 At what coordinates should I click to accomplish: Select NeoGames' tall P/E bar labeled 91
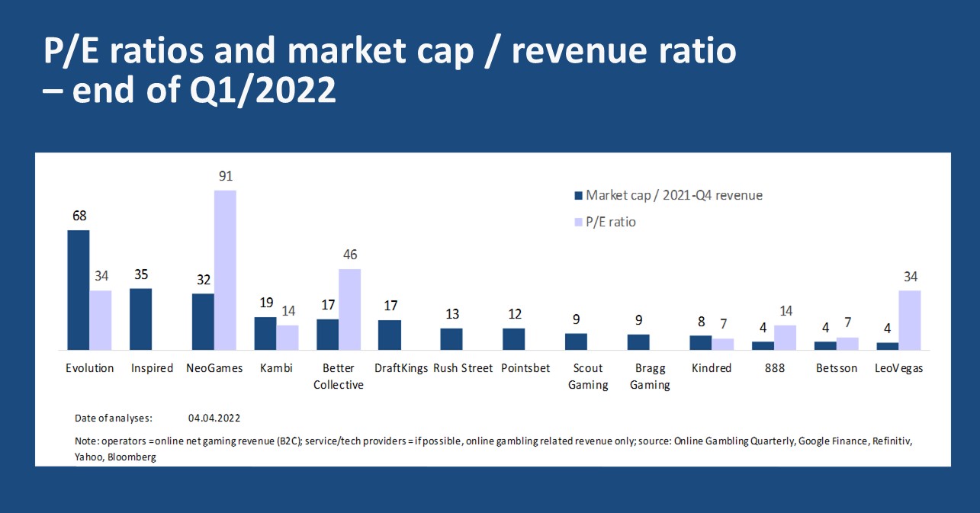tap(226, 269)
